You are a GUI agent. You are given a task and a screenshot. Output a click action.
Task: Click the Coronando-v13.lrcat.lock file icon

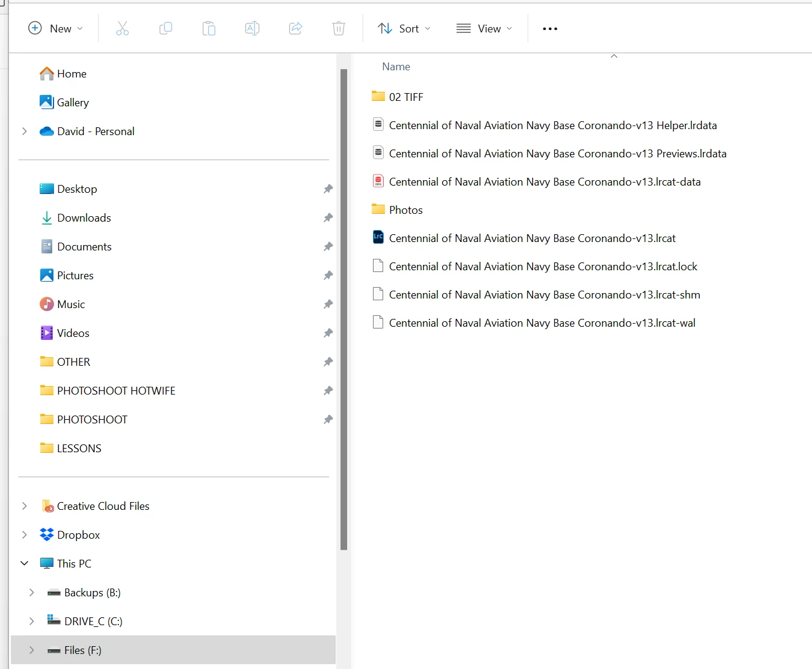coord(378,265)
